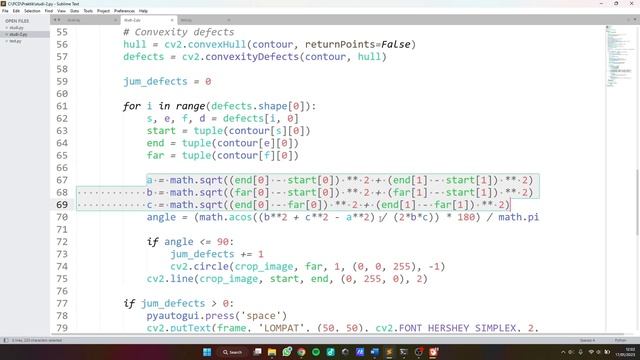The height and width of the screenshot is (360, 640).
Task: Show hidden system tray icons
Action: pyautogui.click(x=563, y=352)
